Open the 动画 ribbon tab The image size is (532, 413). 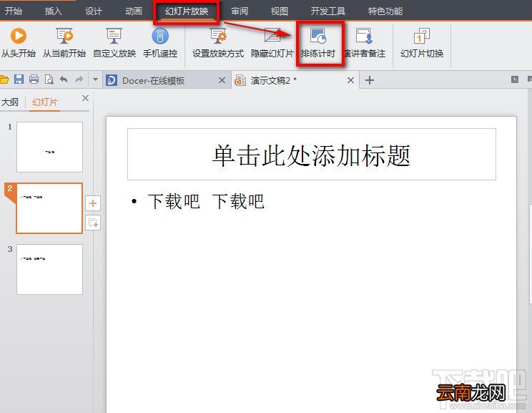coord(133,11)
